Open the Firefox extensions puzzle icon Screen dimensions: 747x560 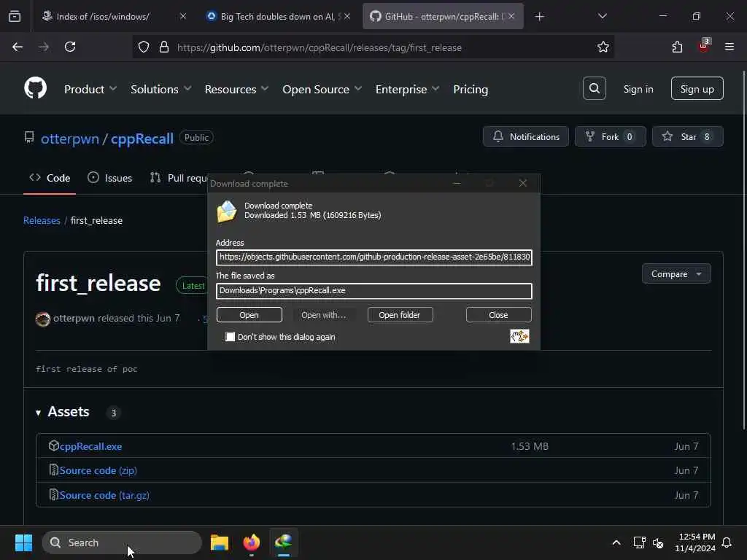tap(677, 47)
